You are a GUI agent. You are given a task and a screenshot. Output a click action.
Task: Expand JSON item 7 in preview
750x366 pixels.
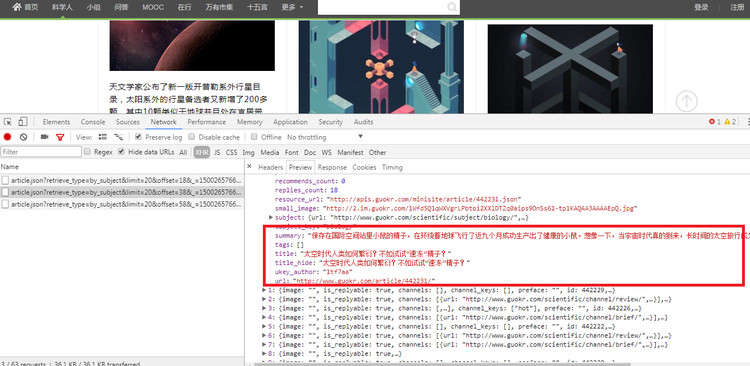265,345
